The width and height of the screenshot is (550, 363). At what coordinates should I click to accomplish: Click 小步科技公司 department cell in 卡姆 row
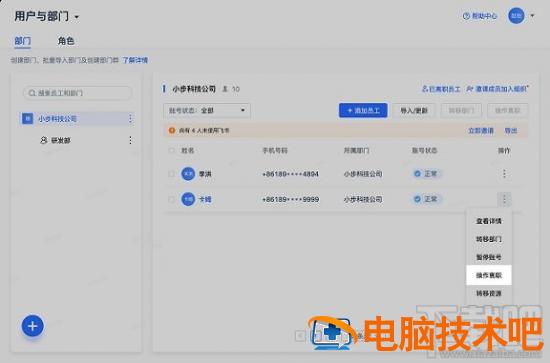(363, 200)
